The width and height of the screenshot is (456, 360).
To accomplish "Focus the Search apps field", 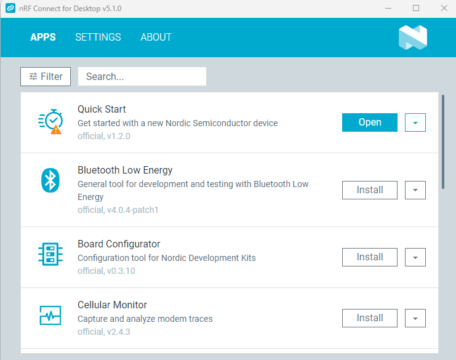I will coord(142,76).
